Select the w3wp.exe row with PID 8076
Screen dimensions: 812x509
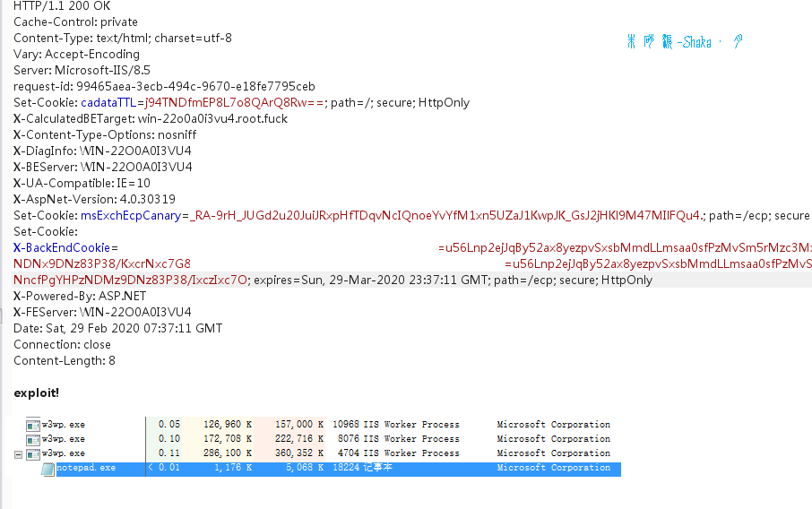click(x=318, y=439)
